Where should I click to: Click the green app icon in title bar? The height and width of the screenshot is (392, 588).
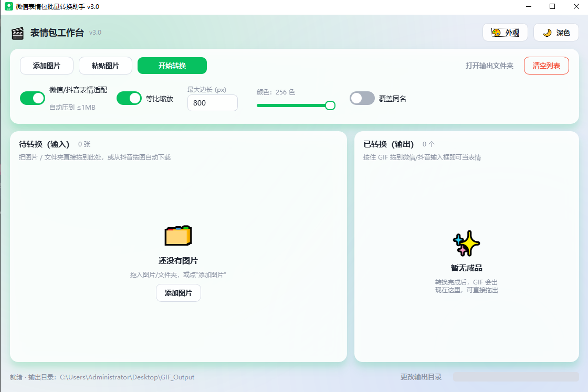[8, 6]
